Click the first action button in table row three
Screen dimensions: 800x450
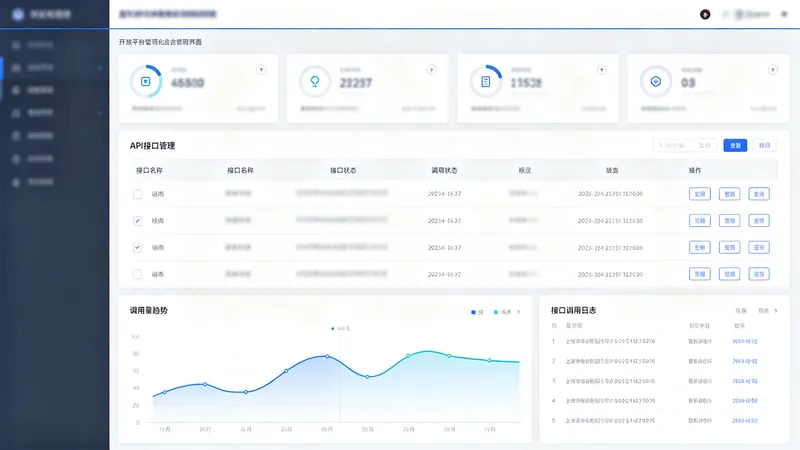(x=699, y=247)
